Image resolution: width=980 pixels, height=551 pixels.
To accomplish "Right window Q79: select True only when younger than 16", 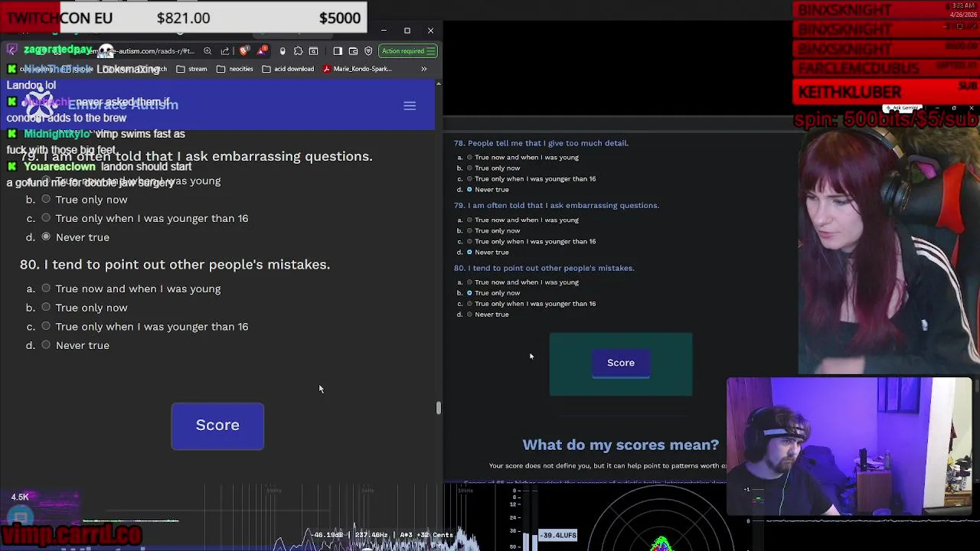I will (469, 242).
